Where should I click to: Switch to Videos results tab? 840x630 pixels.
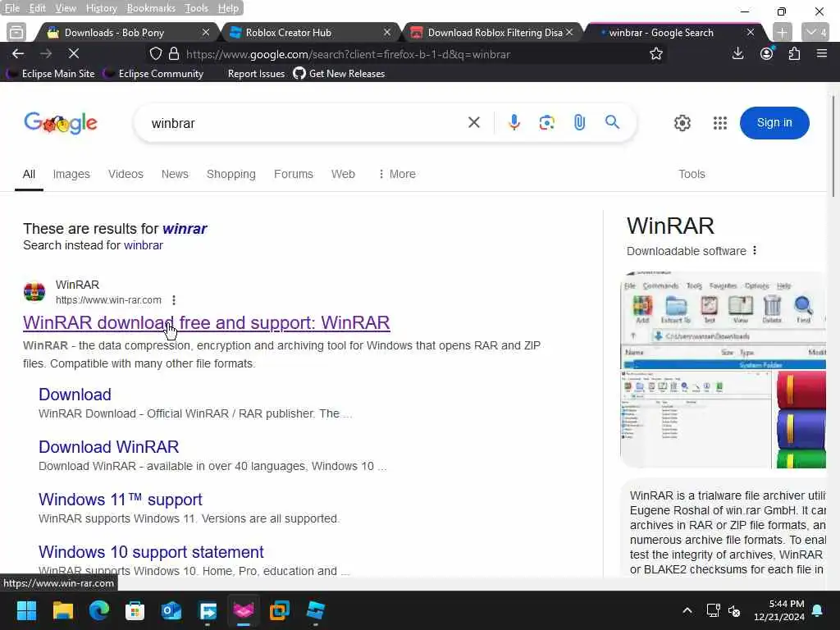point(126,174)
